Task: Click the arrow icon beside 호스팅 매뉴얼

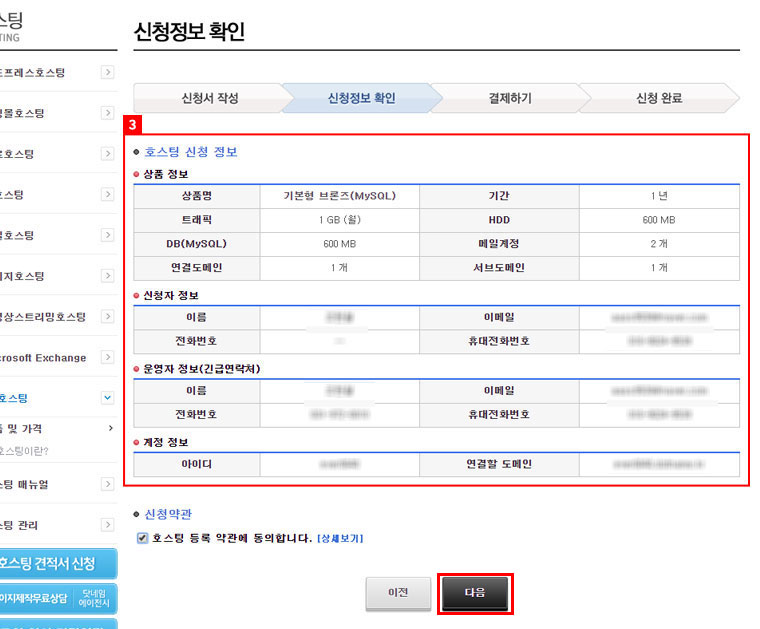Action: tap(107, 484)
